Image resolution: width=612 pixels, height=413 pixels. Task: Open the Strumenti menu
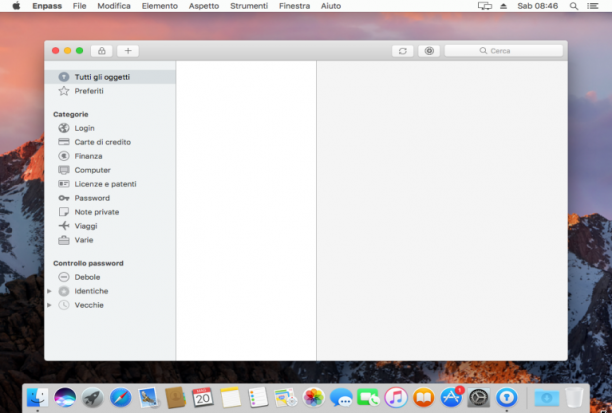[249, 6]
